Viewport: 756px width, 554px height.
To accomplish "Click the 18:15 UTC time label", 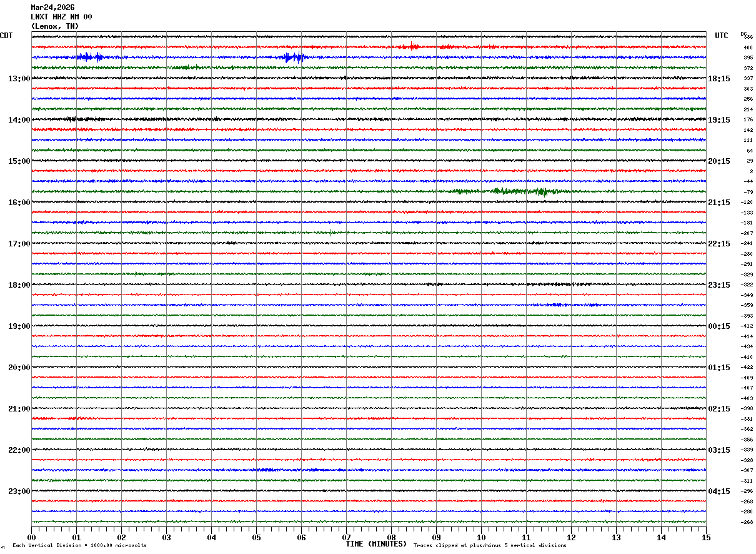I will click(719, 79).
